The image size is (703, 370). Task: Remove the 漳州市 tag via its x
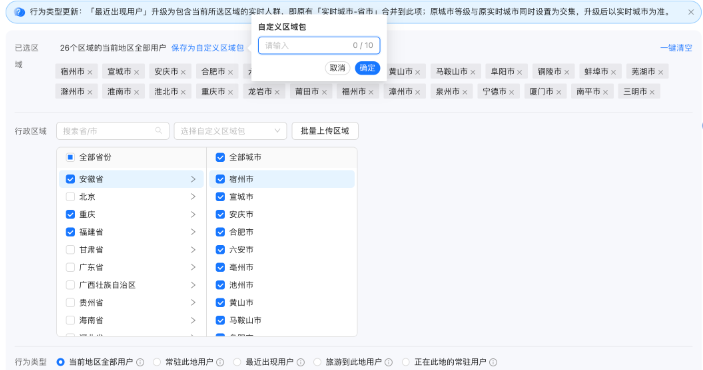tap(417, 92)
